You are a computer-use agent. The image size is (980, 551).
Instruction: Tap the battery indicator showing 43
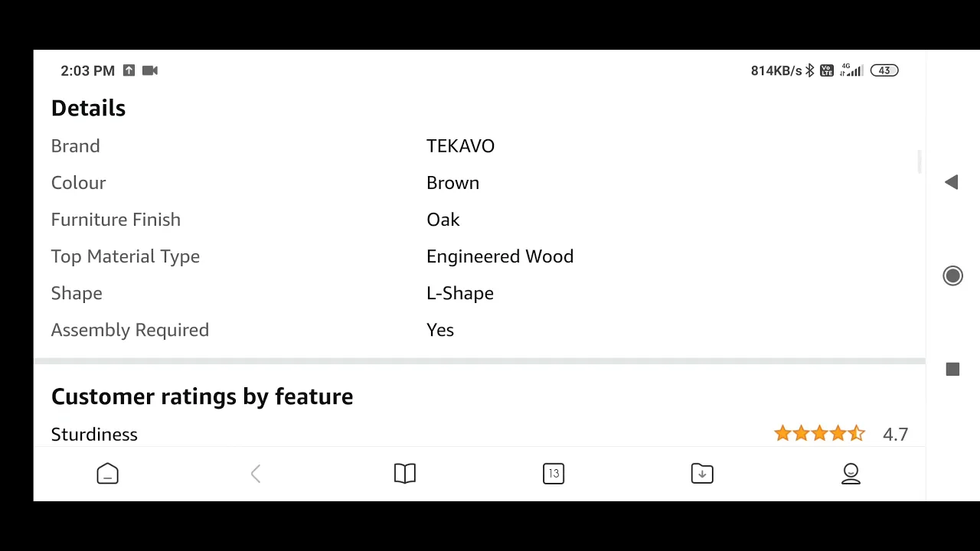coord(884,70)
